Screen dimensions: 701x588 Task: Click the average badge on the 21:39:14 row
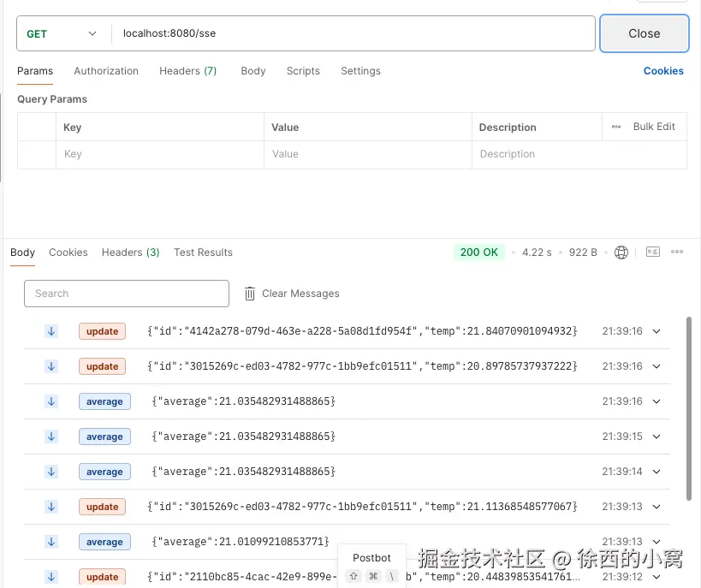coord(104,472)
